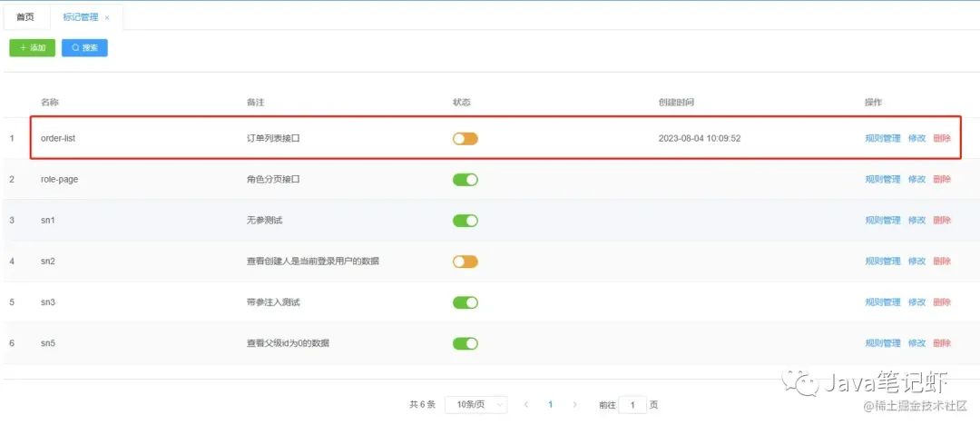Open 规则管理 for sn1
This screenshot has width=980, height=425.
tap(883, 221)
